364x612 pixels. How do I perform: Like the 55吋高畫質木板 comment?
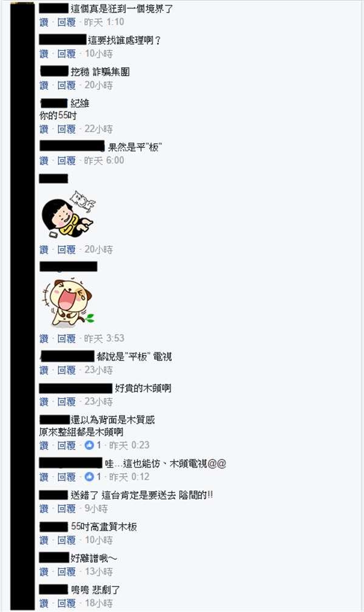tap(44, 540)
